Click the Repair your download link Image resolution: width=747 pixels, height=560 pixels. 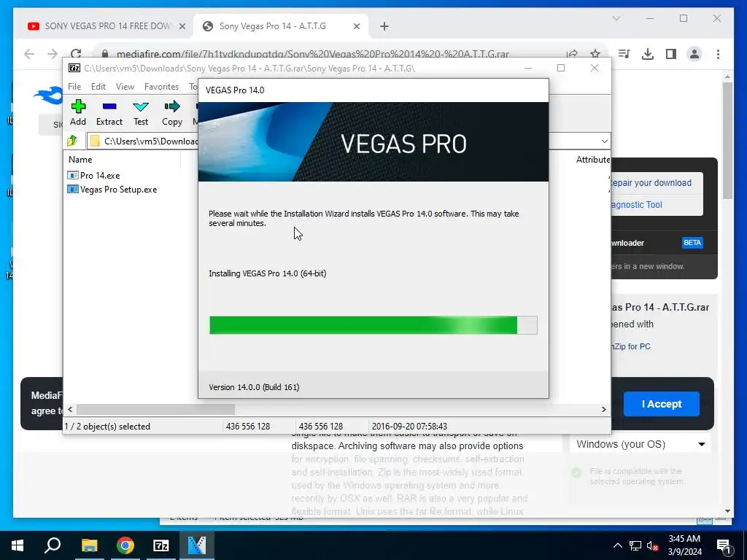click(650, 183)
